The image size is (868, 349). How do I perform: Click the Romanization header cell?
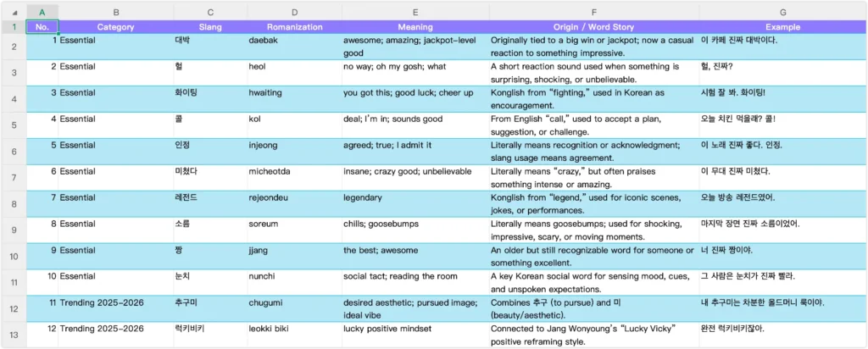[294, 26]
